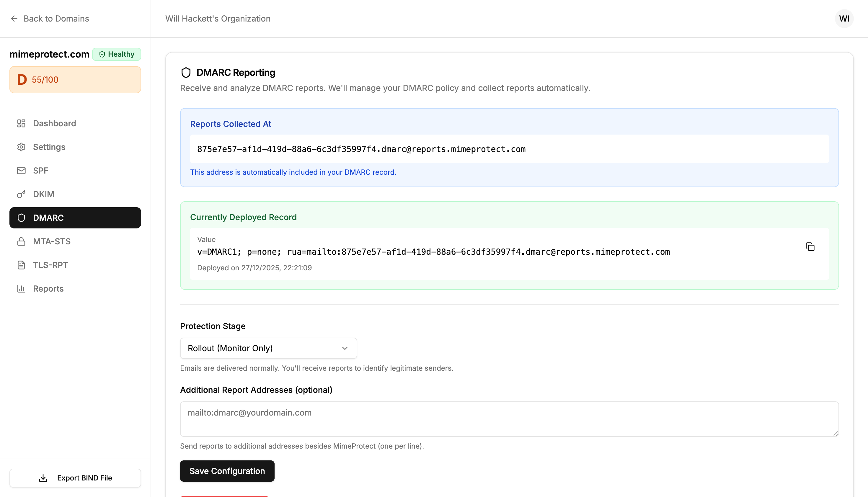Image resolution: width=868 pixels, height=497 pixels.
Task: Click the Settings gear icon in sidebar
Action: click(x=21, y=147)
